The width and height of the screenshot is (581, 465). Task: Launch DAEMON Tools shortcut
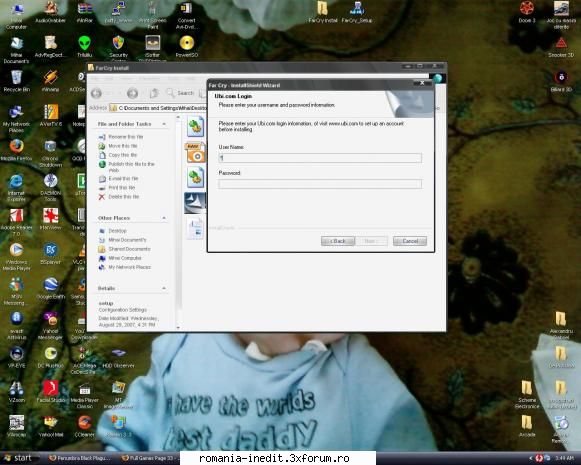coord(50,181)
